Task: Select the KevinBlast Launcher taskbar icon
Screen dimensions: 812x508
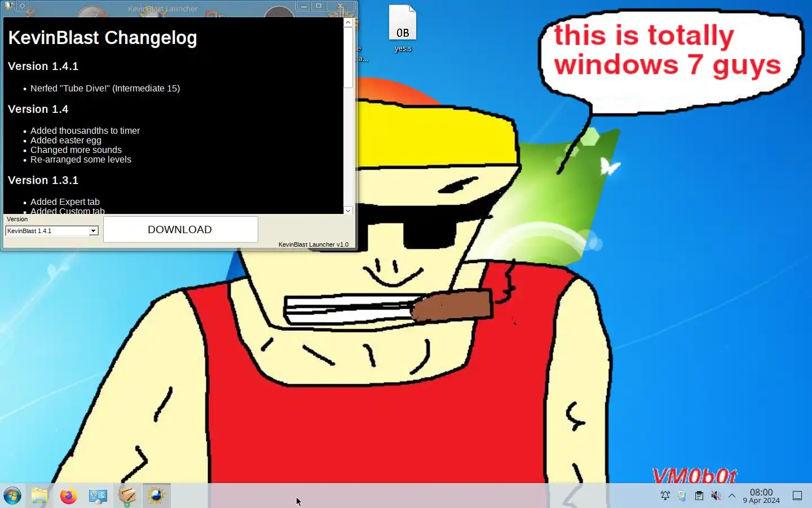Action: 156,496
